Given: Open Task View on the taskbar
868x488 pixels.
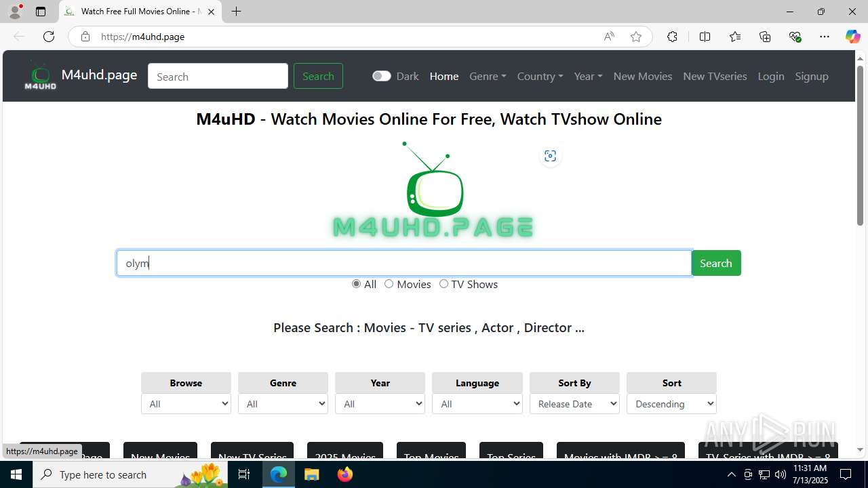Looking at the screenshot, I should 244,474.
